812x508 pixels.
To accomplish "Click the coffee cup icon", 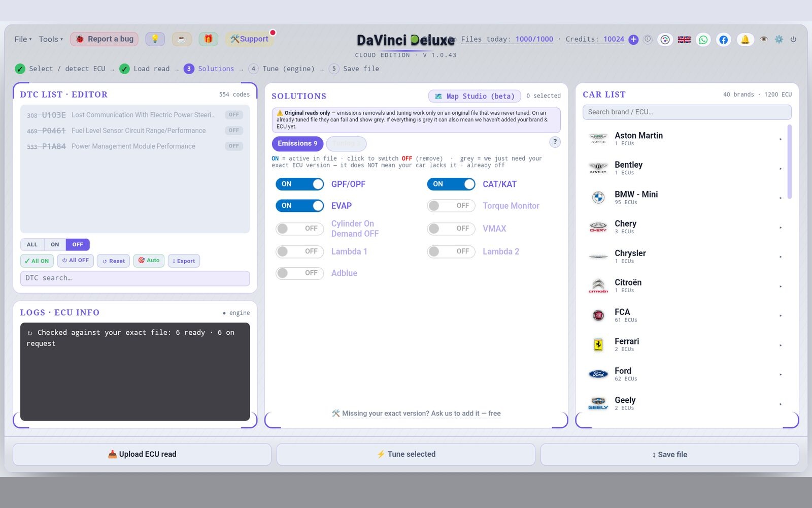I will point(182,39).
